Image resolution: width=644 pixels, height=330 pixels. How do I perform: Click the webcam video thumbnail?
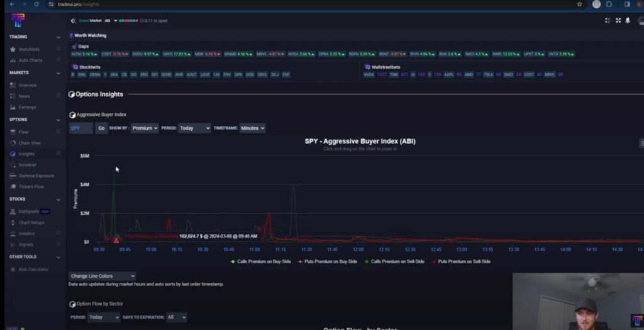tap(578, 301)
